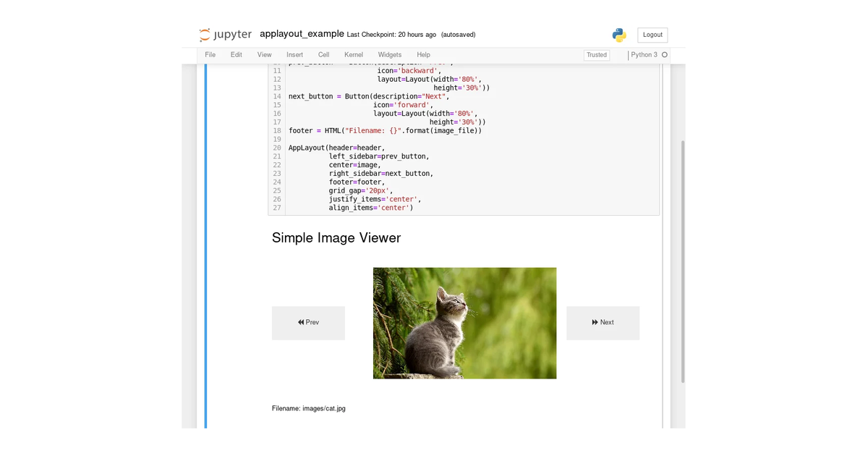868x456 pixels.
Task: Open the Edit menu
Action: pyautogui.click(x=237, y=55)
